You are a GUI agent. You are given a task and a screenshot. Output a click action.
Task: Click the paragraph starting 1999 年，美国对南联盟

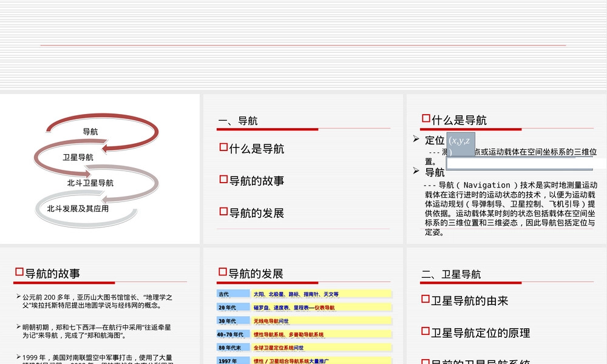tap(95, 359)
